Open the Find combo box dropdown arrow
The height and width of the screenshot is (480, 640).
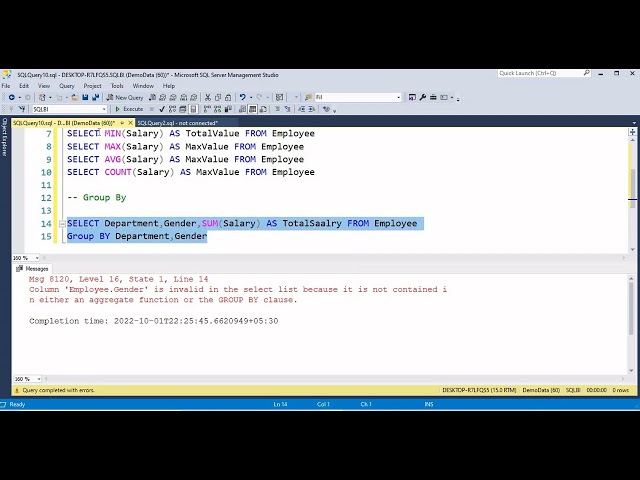point(398,98)
